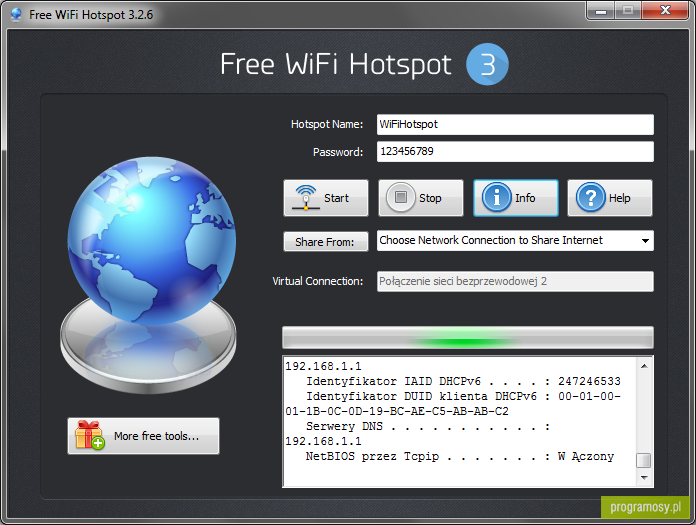Minimize the Free WiFi Hotspot window
The height and width of the screenshot is (525, 696).
tap(601, 11)
